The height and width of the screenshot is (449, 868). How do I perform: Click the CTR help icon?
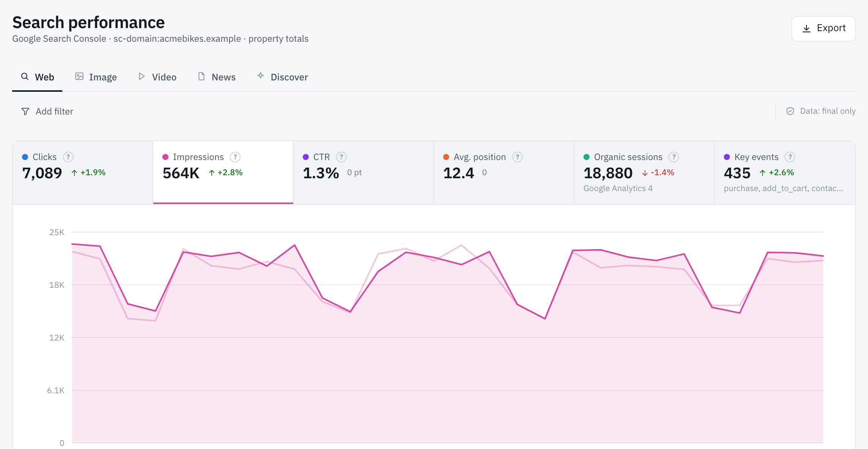(x=341, y=157)
